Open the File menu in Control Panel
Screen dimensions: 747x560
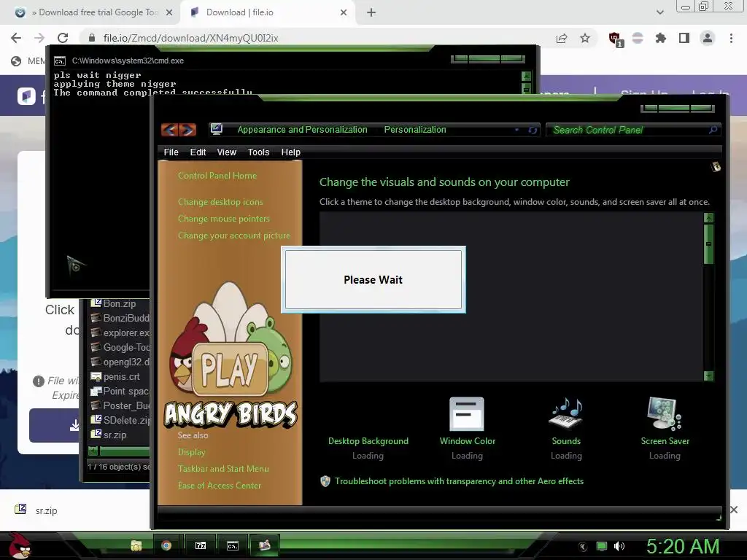pyautogui.click(x=171, y=152)
